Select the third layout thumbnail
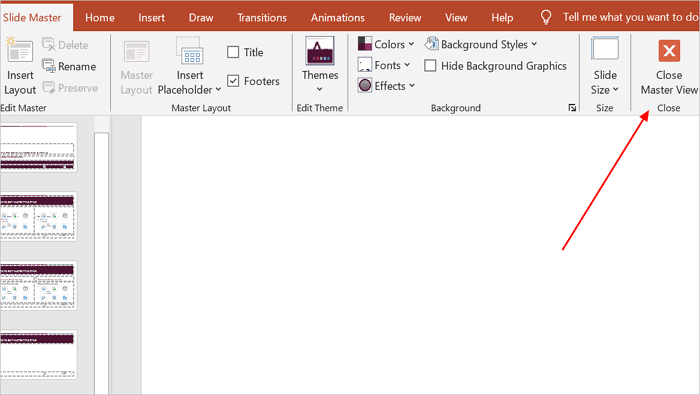This screenshot has width=700, height=395. [x=38, y=286]
